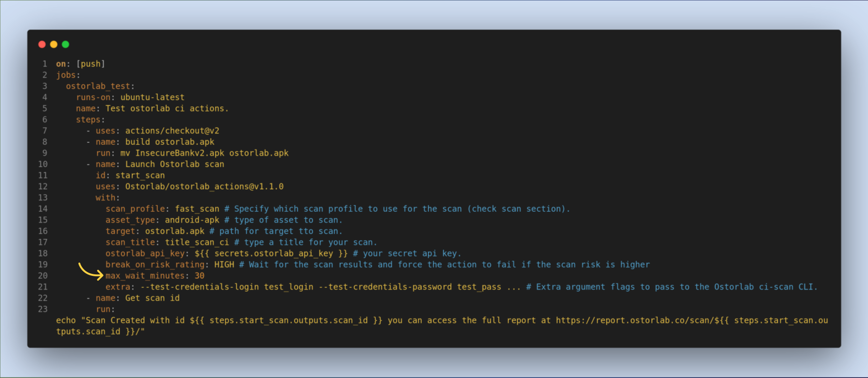Click line number 12 in the gutter
The width and height of the screenshot is (868, 378).
(x=43, y=187)
